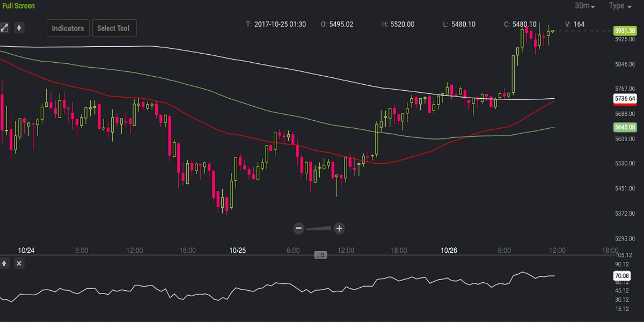This screenshot has width=644, height=322.
Task: Click the full screen expand icon
Action: 5,27
